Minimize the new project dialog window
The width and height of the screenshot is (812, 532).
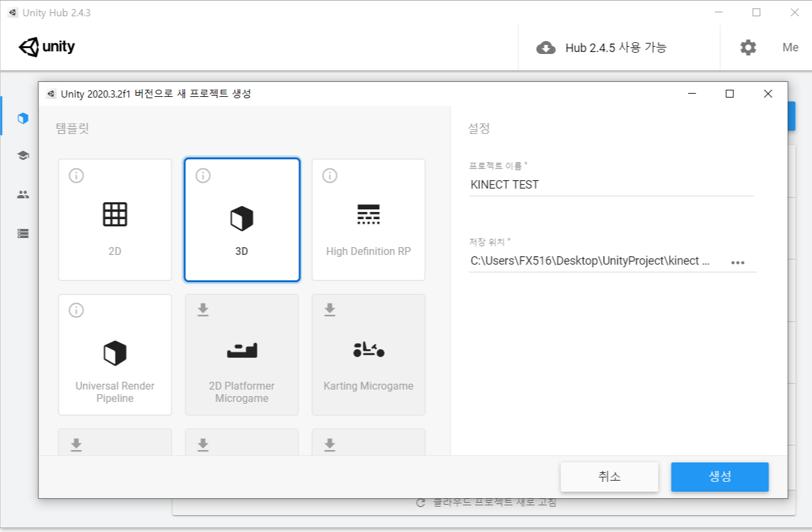pyautogui.click(x=691, y=94)
